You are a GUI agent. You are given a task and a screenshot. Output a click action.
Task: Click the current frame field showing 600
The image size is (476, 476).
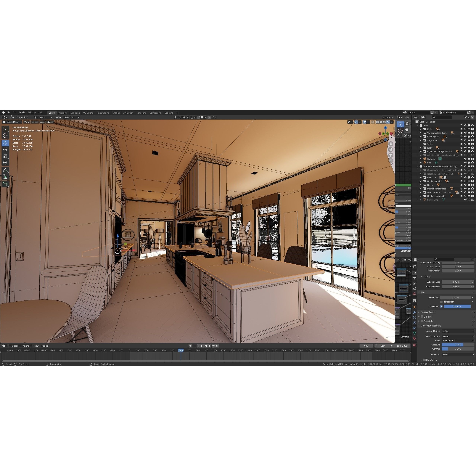point(366,346)
